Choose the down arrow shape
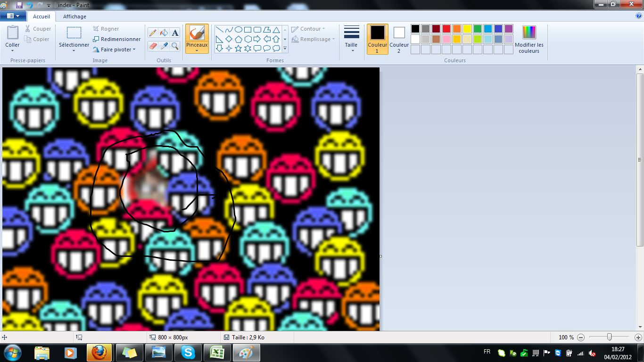Screen dimensions: 644x362 [x=219, y=48]
